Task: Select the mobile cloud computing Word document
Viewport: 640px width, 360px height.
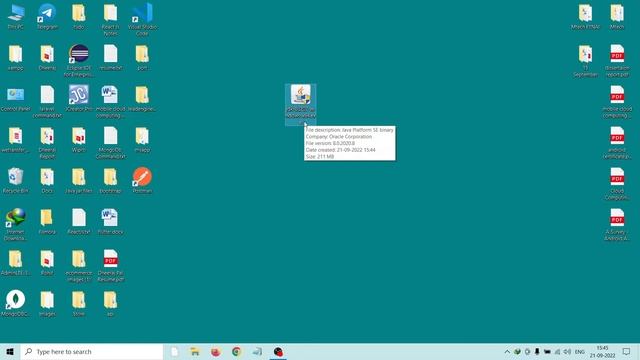Action: click(110, 102)
